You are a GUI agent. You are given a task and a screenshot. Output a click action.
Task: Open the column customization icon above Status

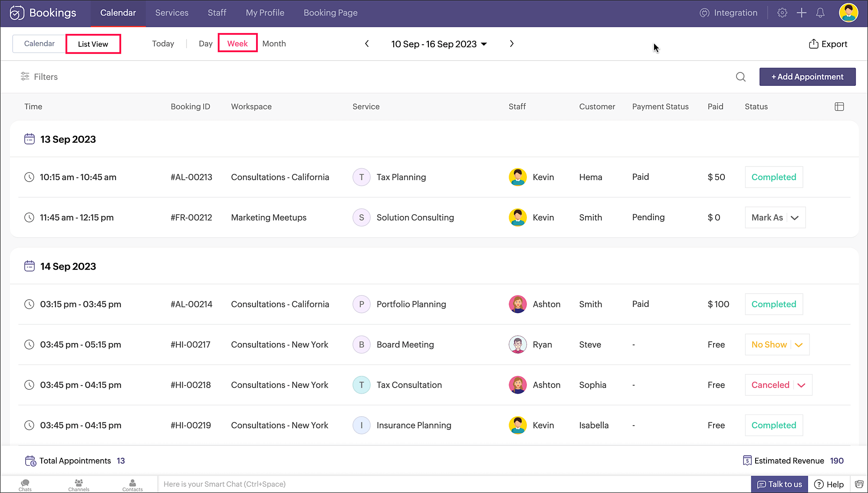pos(839,106)
